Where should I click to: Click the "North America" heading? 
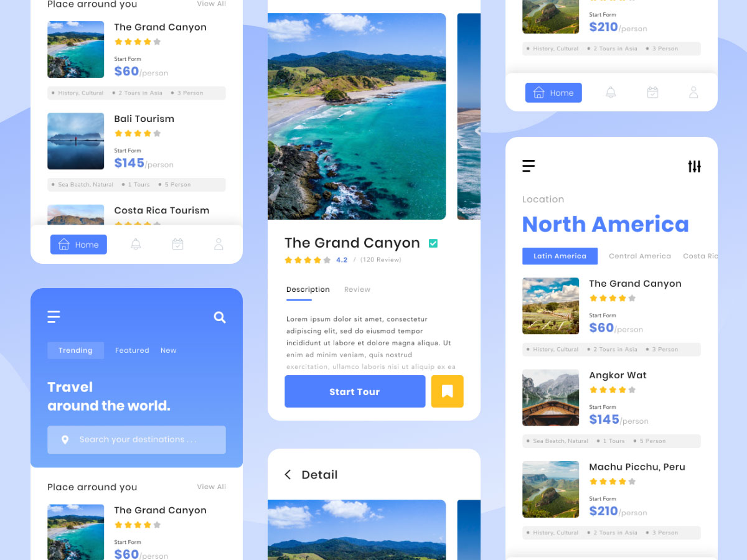(x=605, y=224)
